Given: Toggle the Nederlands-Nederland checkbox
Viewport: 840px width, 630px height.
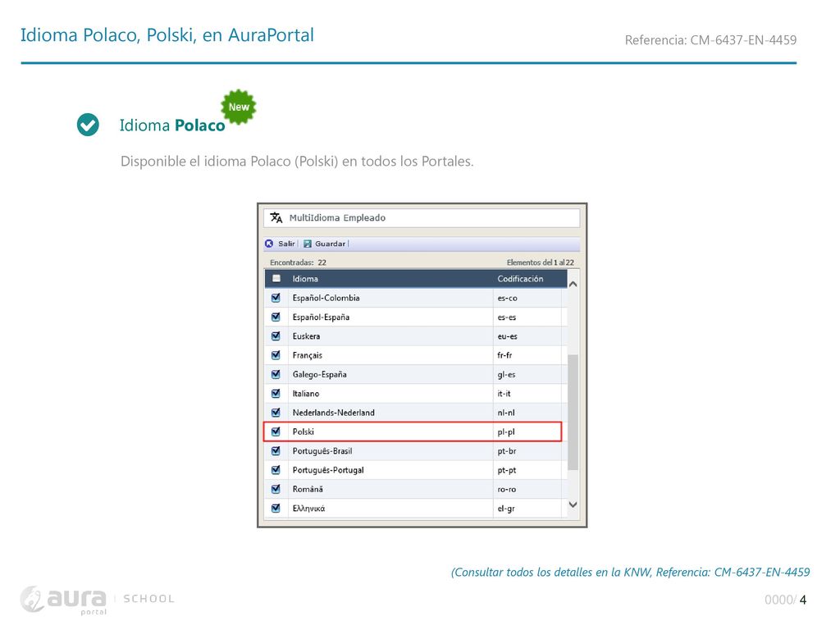Looking at the screenshot, I should click(x=276, y=413).
